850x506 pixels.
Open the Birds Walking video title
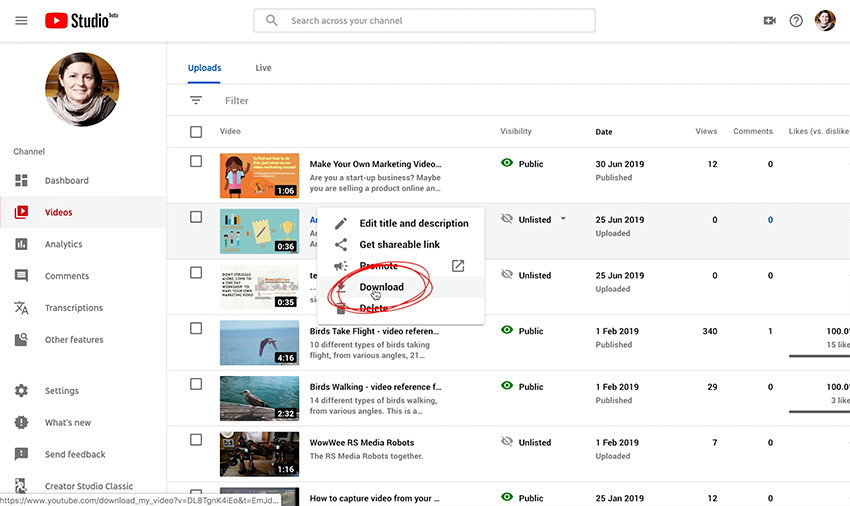[x=375, y=387]
